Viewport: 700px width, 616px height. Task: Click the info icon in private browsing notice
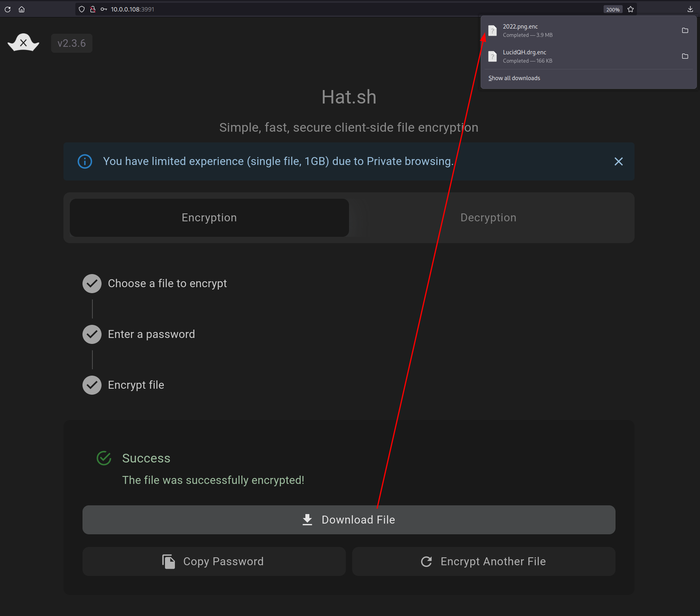tap(85, 161)
